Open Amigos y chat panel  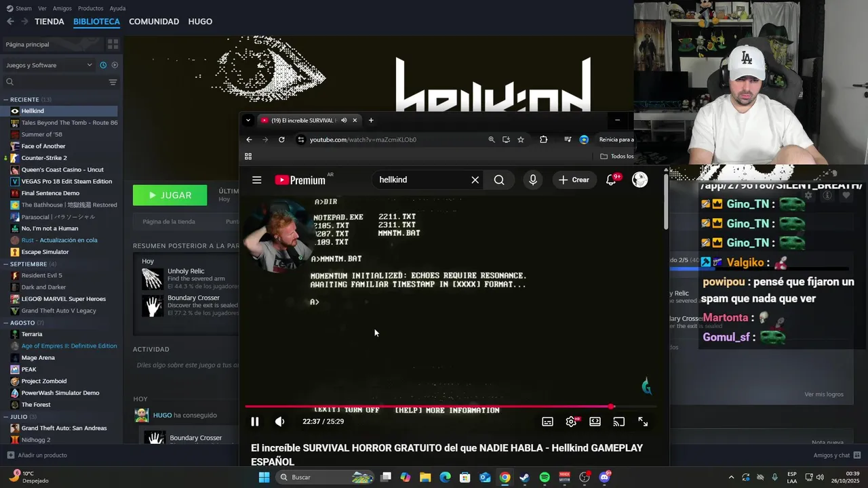(837, 455)
